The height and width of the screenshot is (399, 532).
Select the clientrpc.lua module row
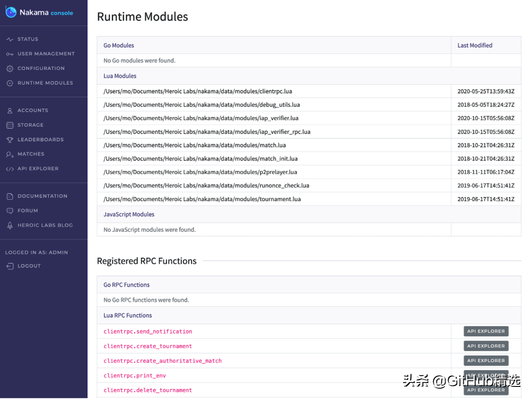198,91
